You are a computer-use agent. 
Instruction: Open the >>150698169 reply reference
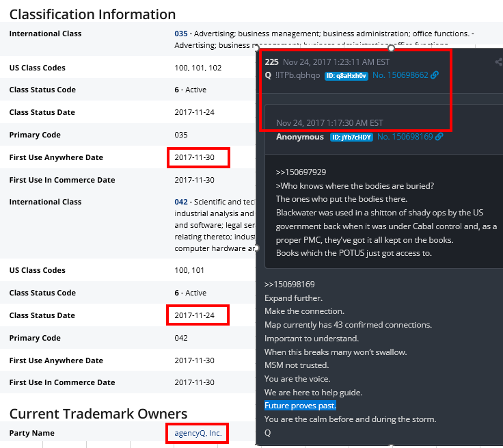point(289,285)
